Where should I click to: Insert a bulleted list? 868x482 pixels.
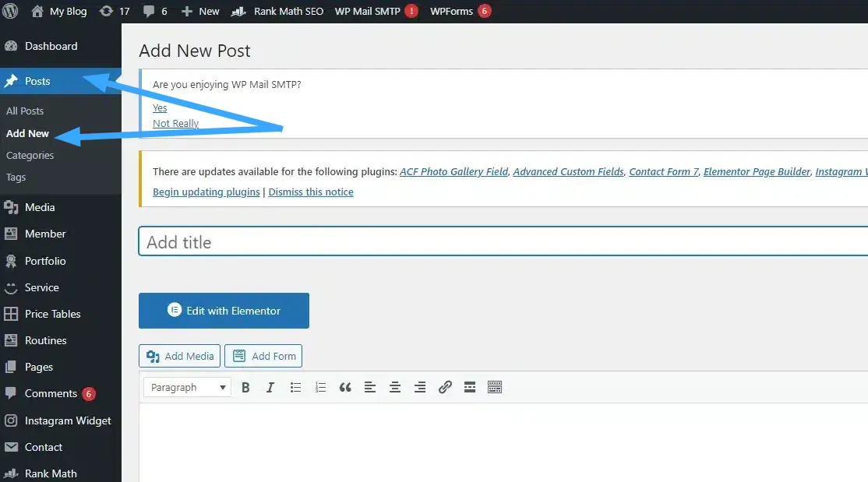click(295, 387)
